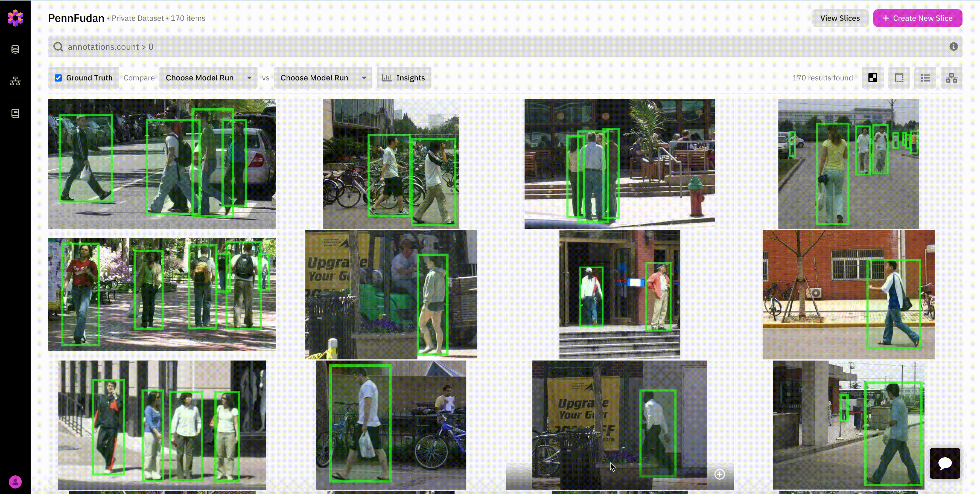
Task: Click the PennFudan dataset title
Action: [76, 18]
